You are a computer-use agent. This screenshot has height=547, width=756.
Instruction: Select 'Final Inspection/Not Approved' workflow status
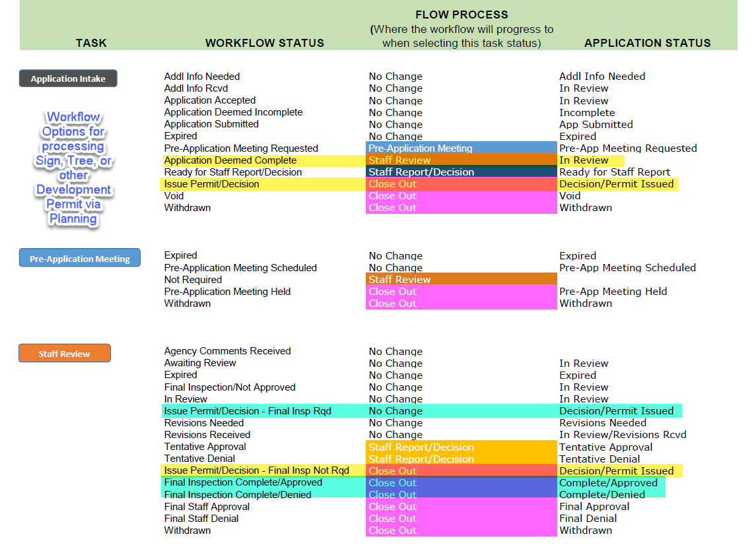point(230,387)
